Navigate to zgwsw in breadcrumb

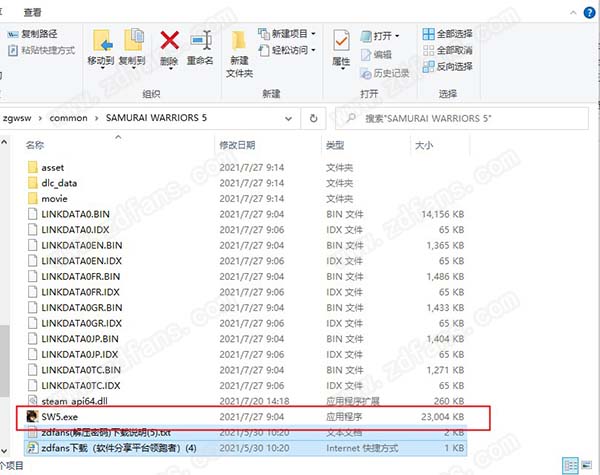[16, 118]
